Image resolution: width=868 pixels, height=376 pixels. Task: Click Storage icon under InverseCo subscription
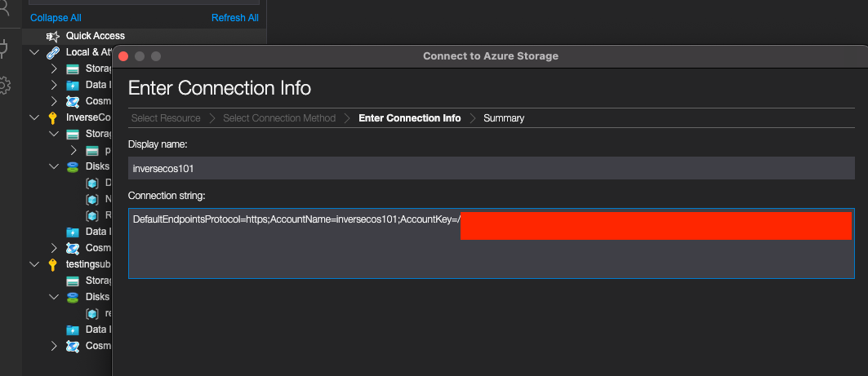pyautogui.click(x=73, y=135)
